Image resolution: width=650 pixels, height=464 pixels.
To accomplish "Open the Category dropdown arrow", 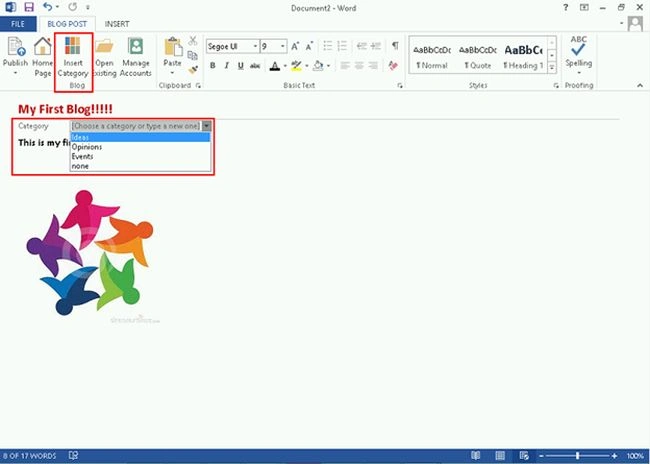I will point(206,126).
